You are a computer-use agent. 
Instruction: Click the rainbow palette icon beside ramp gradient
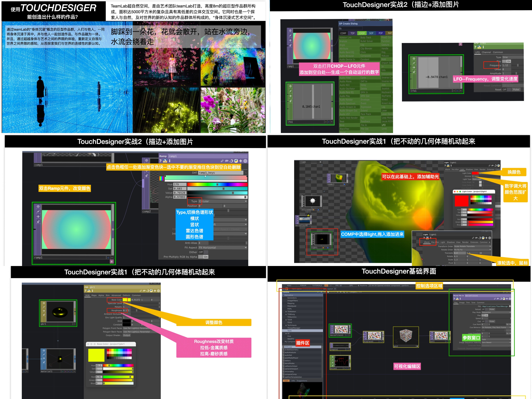[x=161, y=178]
